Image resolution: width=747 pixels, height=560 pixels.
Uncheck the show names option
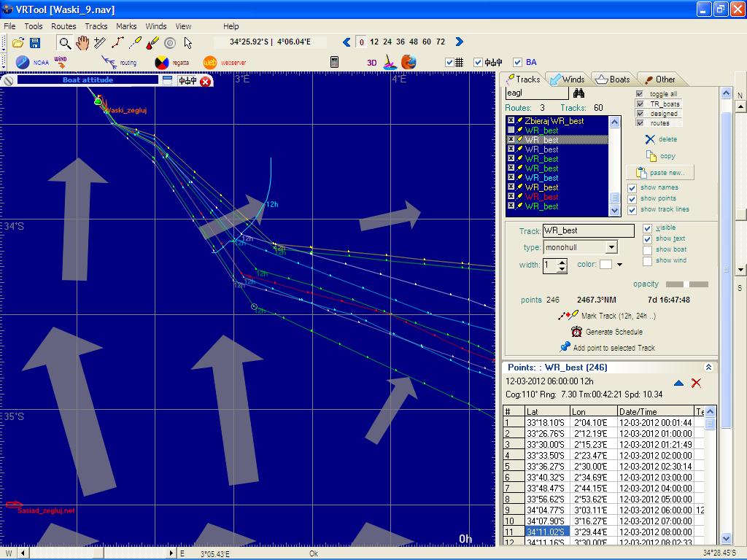[632, 187]
